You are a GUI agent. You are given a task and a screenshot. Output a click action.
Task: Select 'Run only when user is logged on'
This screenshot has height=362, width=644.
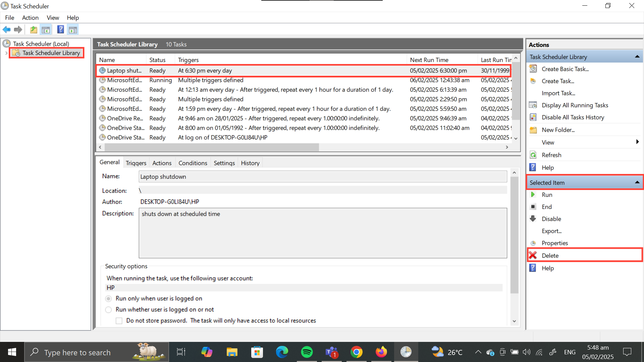[x=108, y=299]
